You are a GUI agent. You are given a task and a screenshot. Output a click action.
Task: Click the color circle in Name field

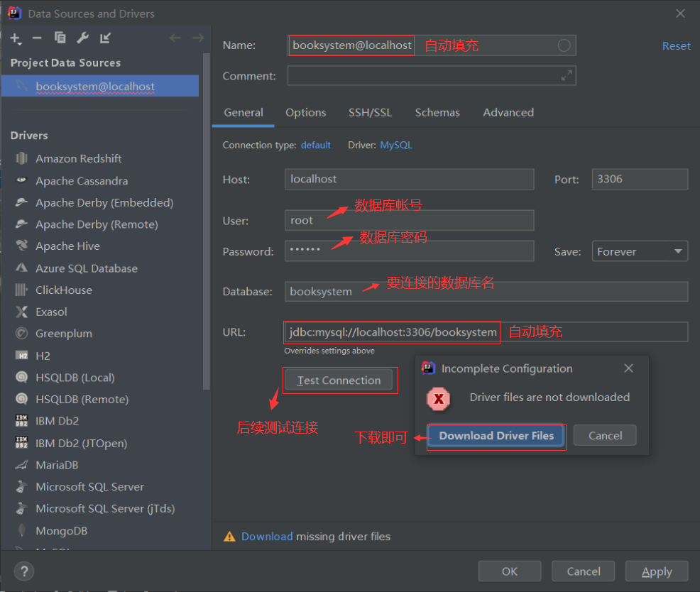[564, 45]
